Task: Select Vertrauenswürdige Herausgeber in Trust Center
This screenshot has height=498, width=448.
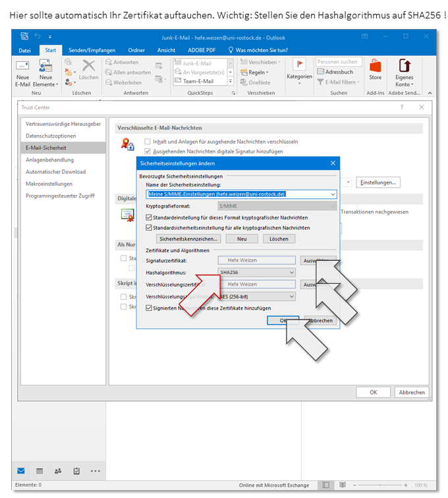Action: tap(63, 124)
